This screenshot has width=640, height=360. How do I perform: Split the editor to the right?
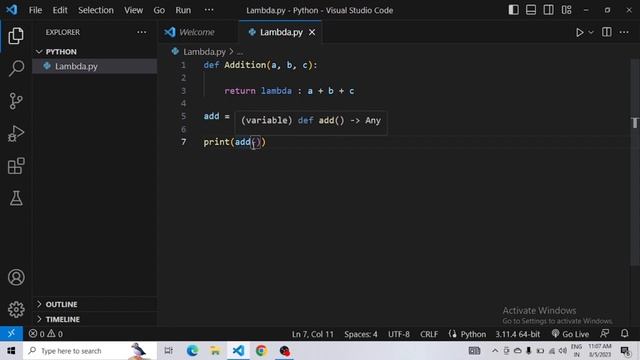point(607,32)
